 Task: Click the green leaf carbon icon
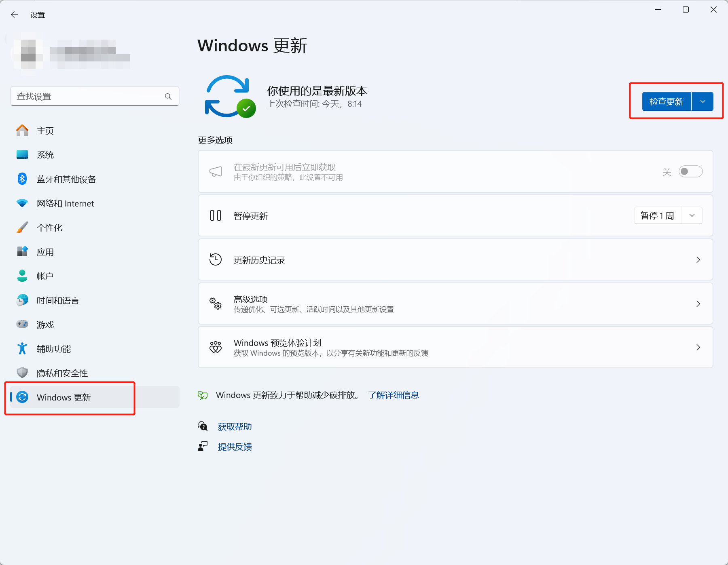coord(203,395)
